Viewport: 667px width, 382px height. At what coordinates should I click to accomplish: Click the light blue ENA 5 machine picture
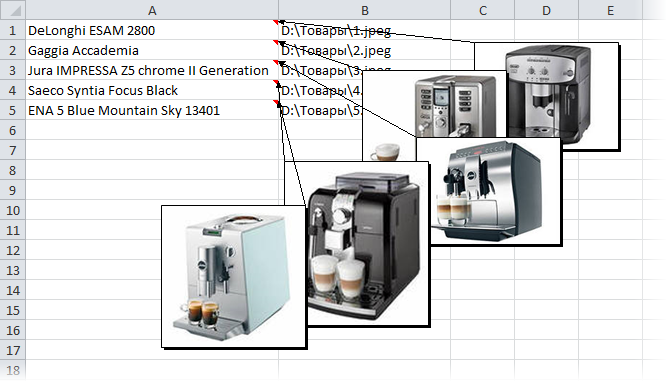(x=234, y=277)
